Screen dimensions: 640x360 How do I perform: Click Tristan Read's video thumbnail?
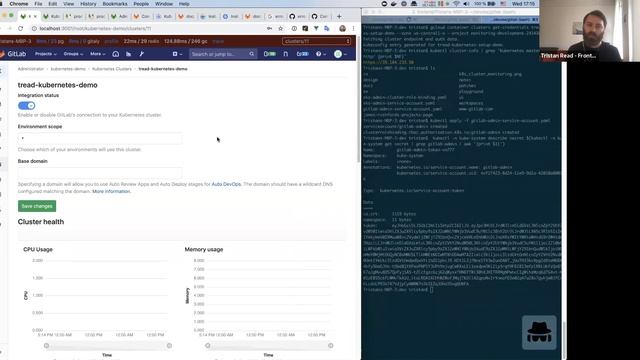589,31
